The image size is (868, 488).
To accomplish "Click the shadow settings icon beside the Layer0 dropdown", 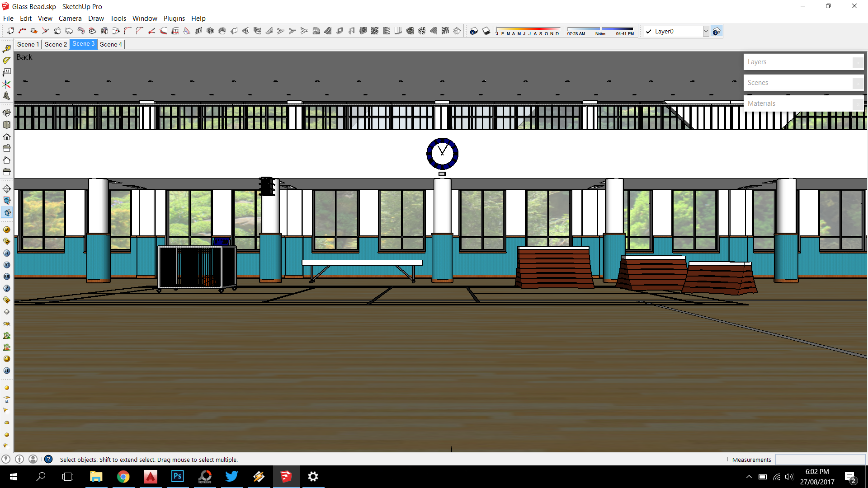I will point(717,31).
